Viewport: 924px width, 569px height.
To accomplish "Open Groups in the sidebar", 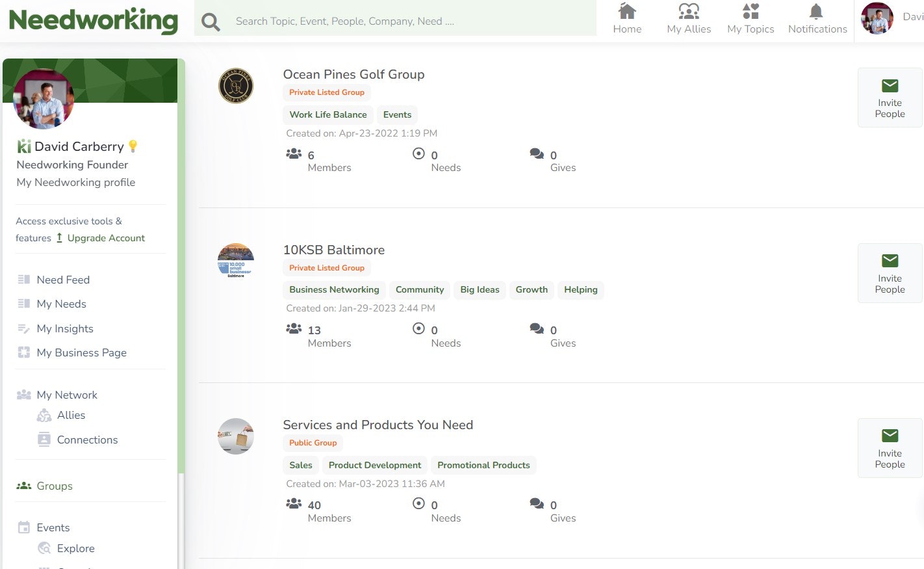I will tap(55, 486).
